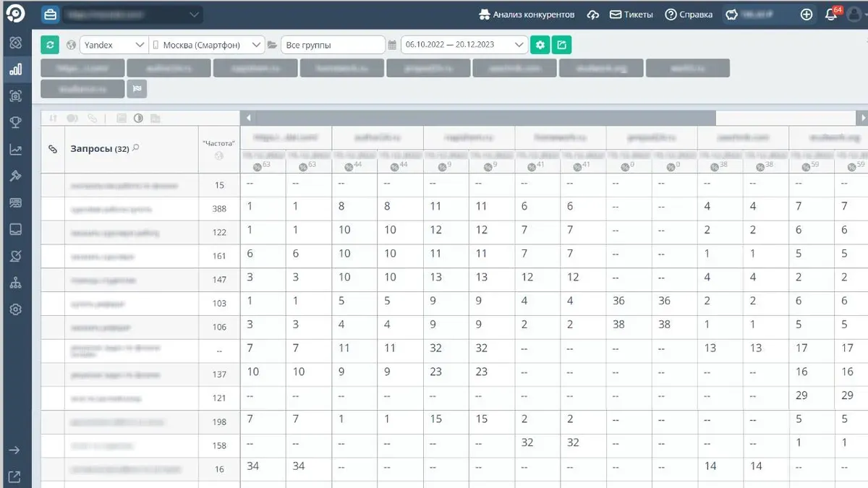Click the Все группы group field
Viewport: 868px width, 488px height.
click(x=333, y=45)
